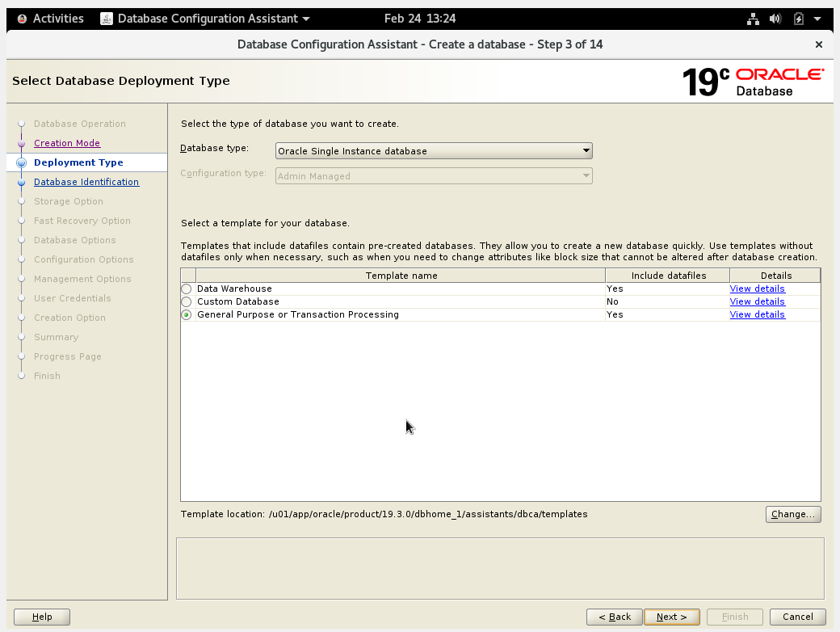Click the Creation Option step label
The width and height of the screenshot is (840, 632).
(x=69, y=318)
